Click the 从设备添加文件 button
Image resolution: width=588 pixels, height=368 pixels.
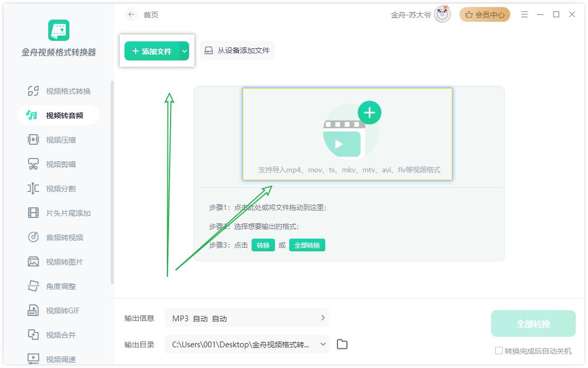point(237,51)
